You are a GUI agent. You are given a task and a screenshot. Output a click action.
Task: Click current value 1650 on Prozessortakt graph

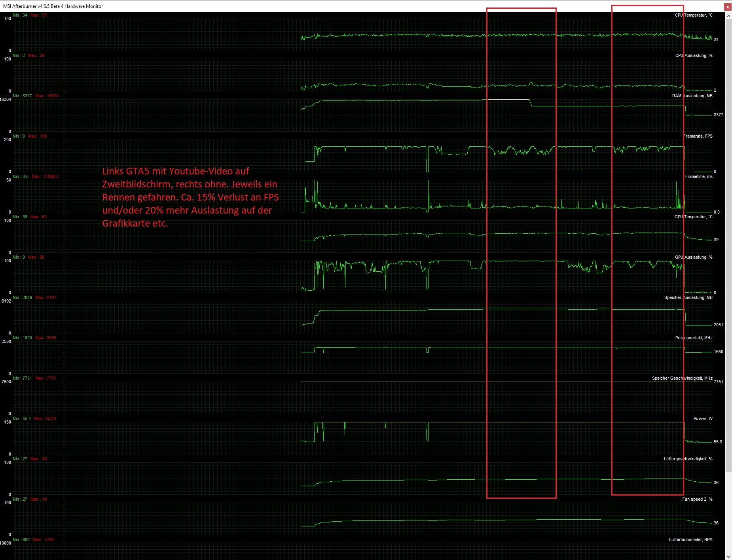[x=719, y=352]
